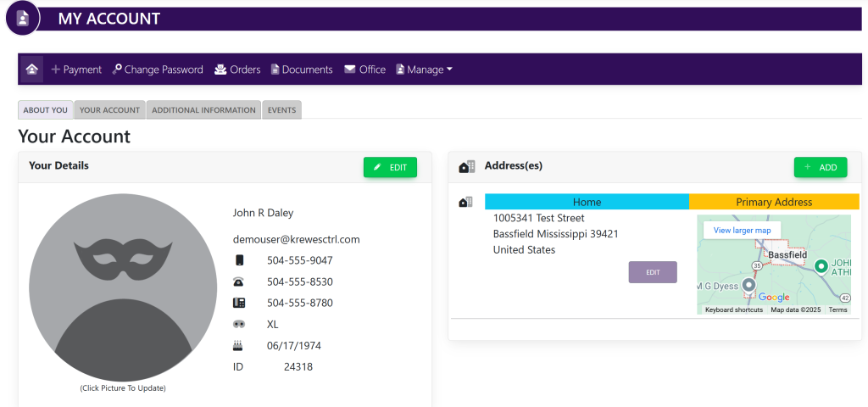Click the mask size icon beside XL
The width and height of the screenshot is (868, 407).
239,325
